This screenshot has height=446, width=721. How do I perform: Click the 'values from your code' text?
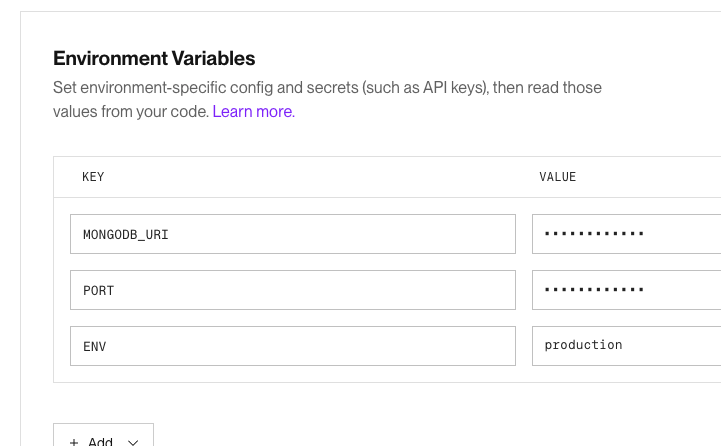(x=131, y=111)
